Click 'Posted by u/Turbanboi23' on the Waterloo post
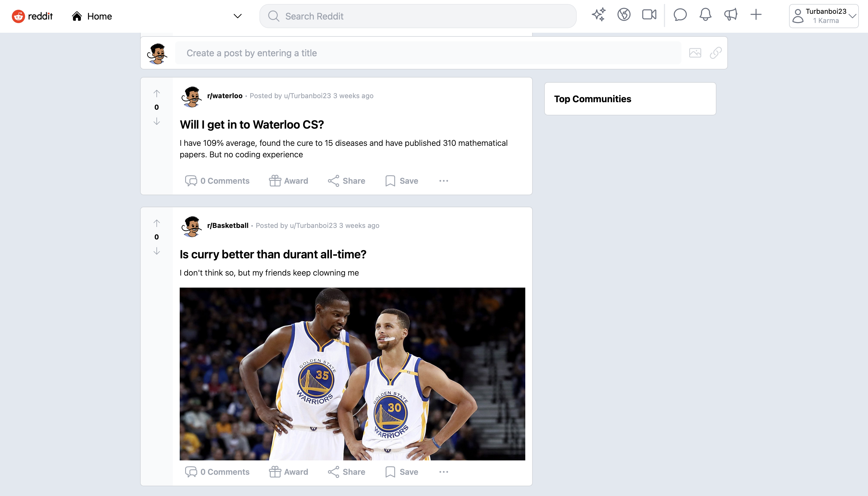This screenshot has height=496, width=868. [290, 96]
